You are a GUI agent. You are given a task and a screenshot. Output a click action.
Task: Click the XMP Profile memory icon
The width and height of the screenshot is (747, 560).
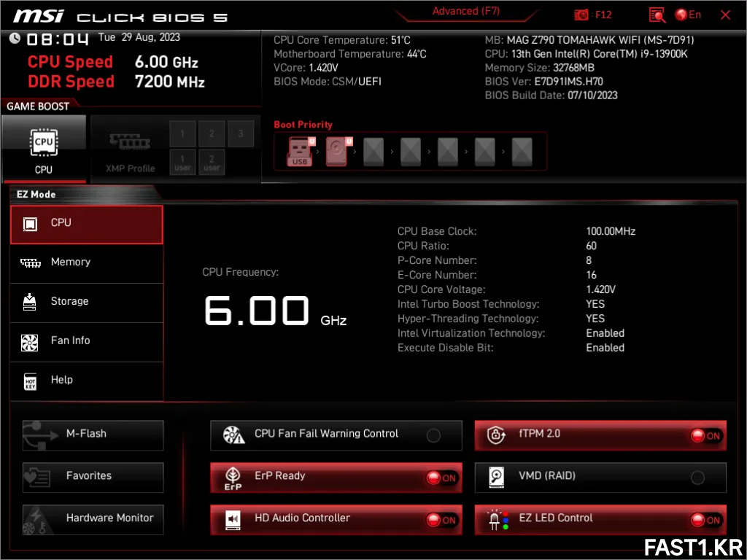coord(130,141)
